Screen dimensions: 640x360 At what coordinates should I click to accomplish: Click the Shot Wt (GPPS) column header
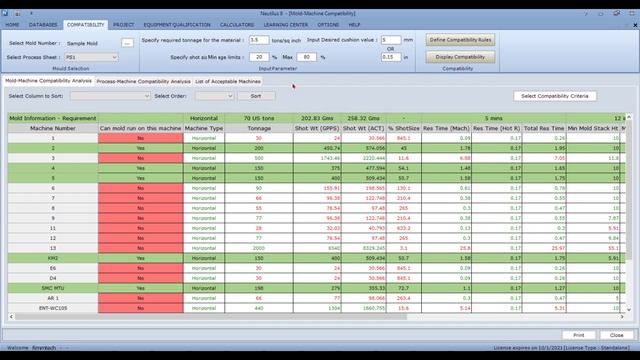pos(317,128)
